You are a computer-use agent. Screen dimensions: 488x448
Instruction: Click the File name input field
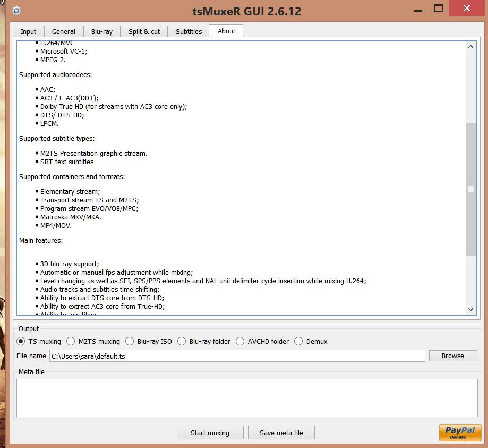[x=237, y=356]
